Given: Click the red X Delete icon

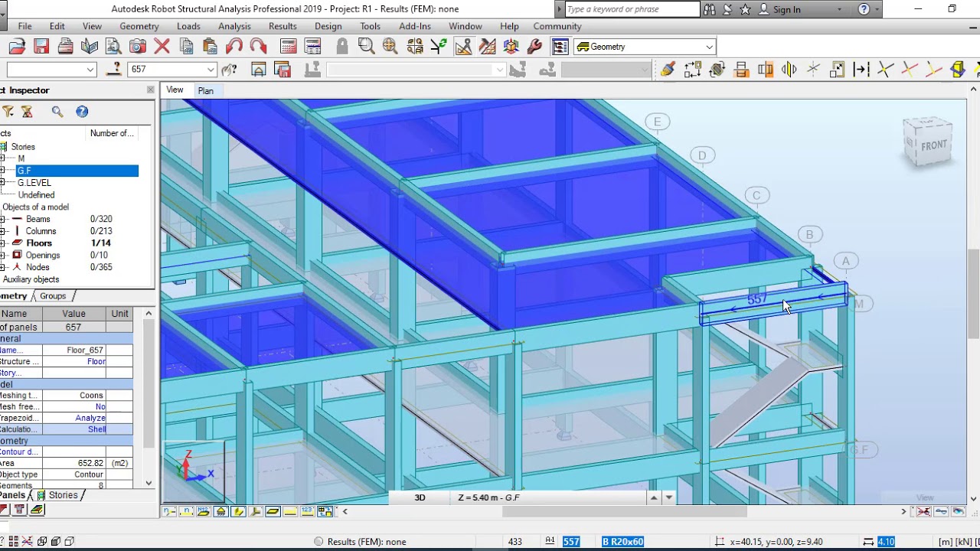Looking at the screenshot, I should (x=162, y=47).
